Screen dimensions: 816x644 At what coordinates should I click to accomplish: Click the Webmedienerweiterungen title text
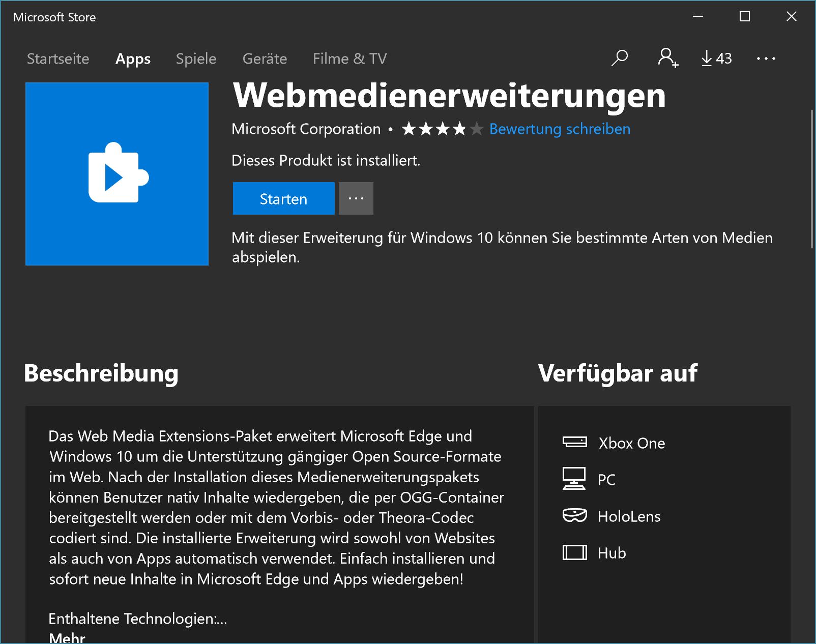tap(449, 96)
